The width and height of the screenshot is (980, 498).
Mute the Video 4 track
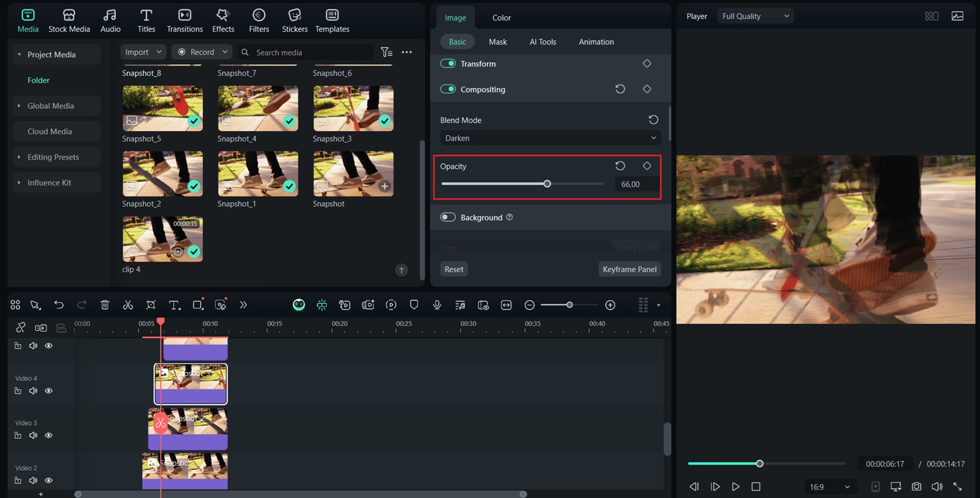coord(33,391)
